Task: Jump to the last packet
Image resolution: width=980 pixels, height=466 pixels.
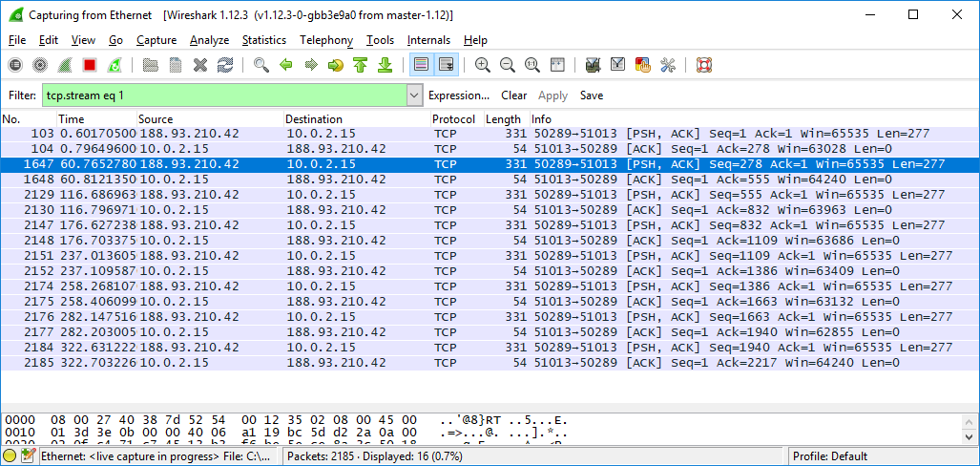Action: tap(385, 64)
